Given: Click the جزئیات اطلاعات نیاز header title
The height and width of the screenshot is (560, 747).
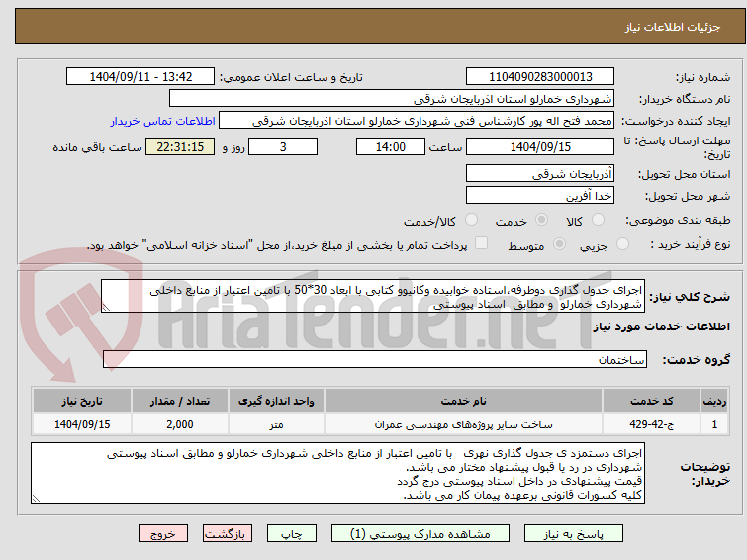Looking at the screenshot, I should [x=672, y=27].
